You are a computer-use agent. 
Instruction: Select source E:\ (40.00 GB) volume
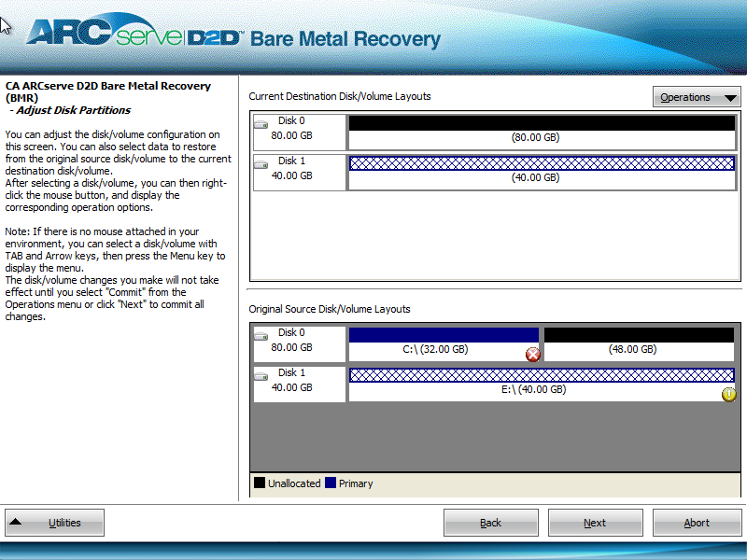(x=543, y=384)
